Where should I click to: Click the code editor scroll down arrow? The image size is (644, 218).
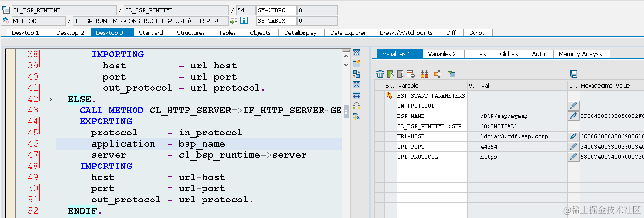coord(346,64)
